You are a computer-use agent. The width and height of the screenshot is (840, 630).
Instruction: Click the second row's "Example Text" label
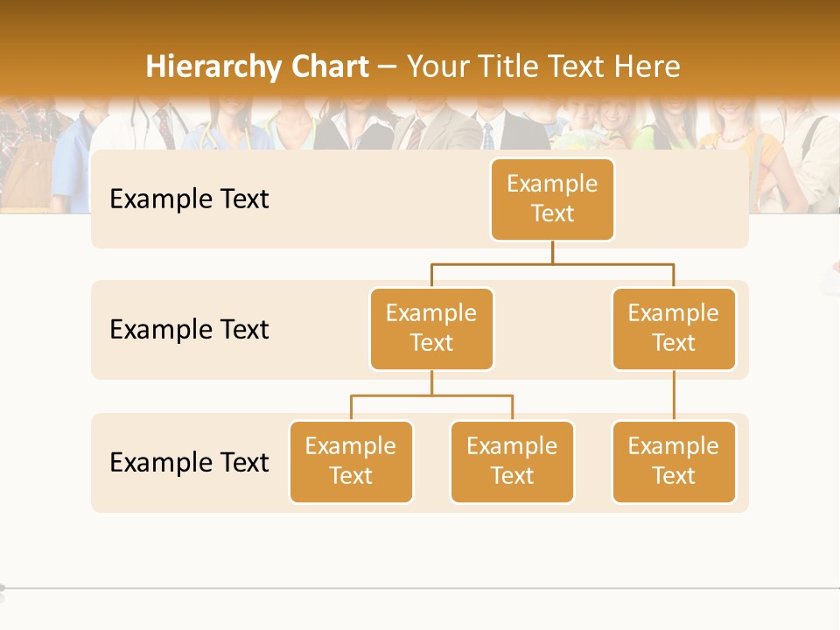click(189, 330)
